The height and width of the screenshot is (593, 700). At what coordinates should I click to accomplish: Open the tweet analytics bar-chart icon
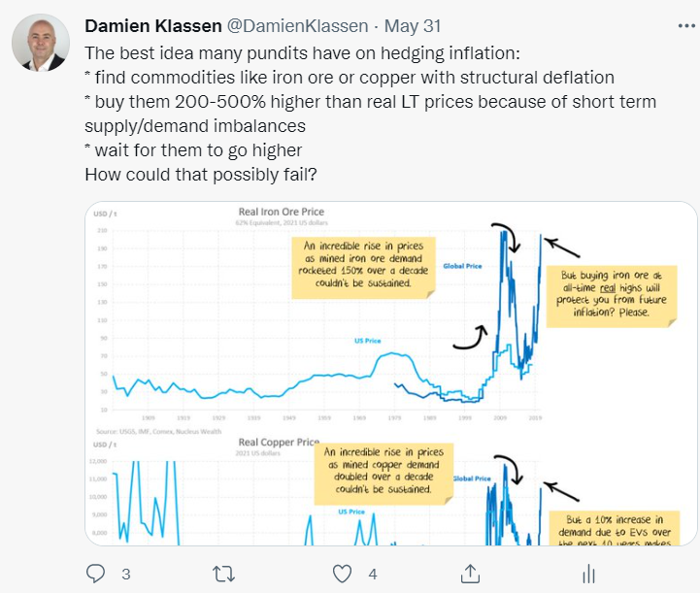click(587, 574)
